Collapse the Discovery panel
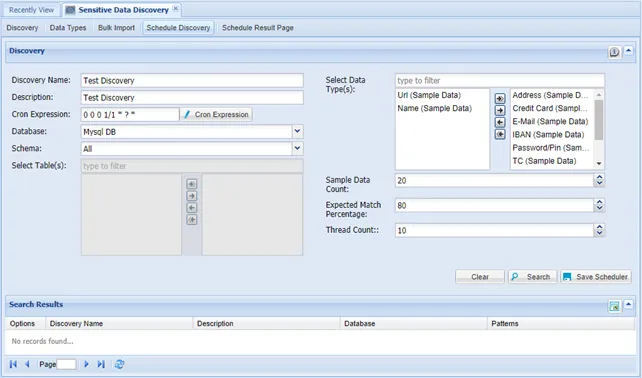The height and width of the screenshot is (378, 642). pos(628,51)
